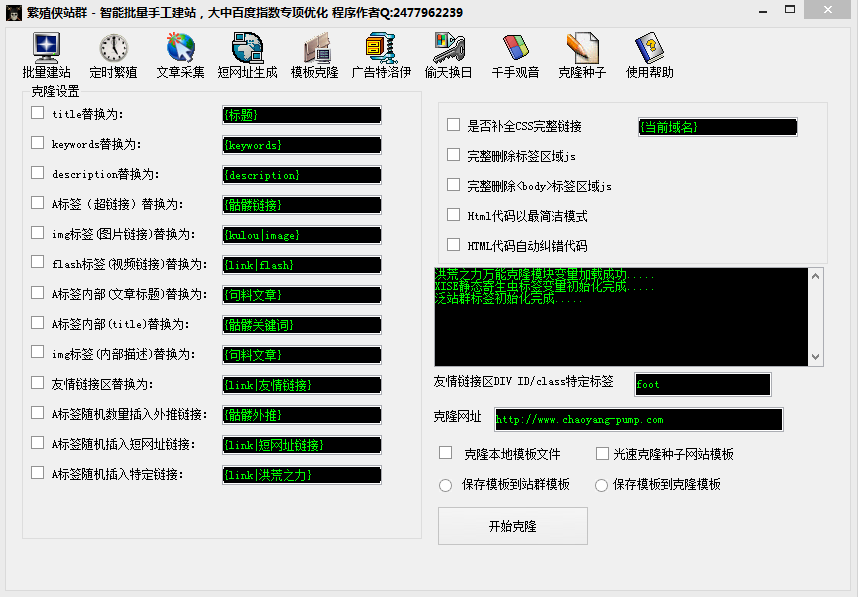
Task: Edit the {骷髅外推} field
Action: (302, 415)
